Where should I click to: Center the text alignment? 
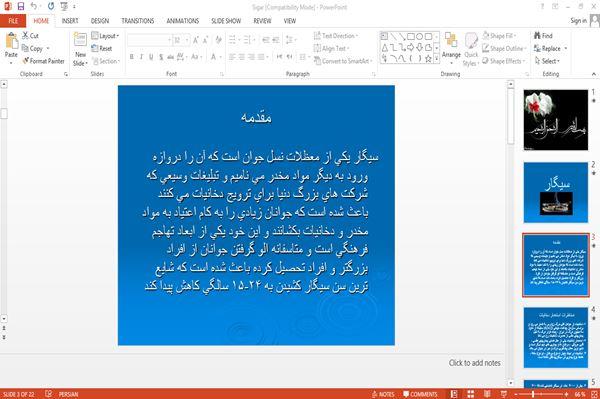(241, 57)
